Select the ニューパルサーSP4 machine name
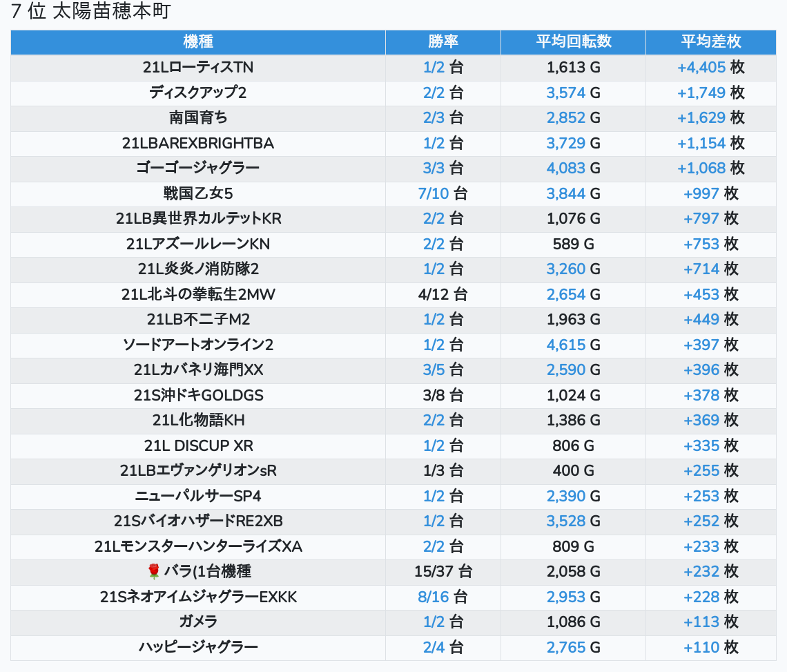787x672 pixels. click(197, 496)
